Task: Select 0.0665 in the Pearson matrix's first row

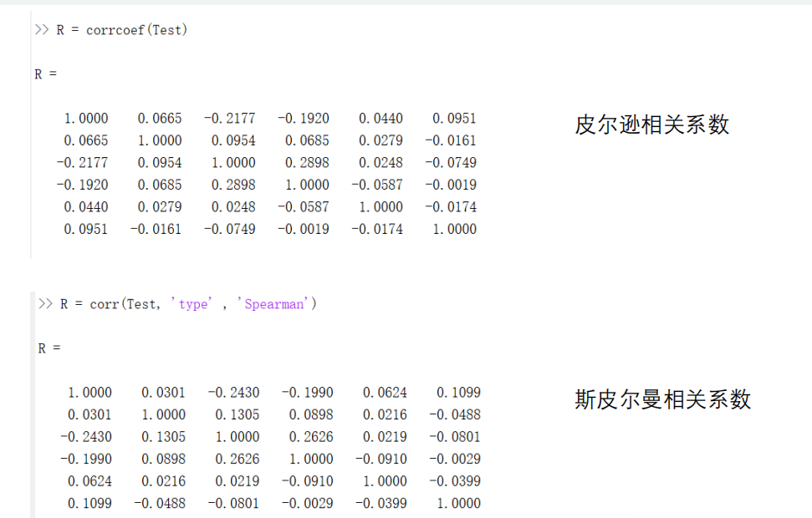Action: (x=160, y=119)
